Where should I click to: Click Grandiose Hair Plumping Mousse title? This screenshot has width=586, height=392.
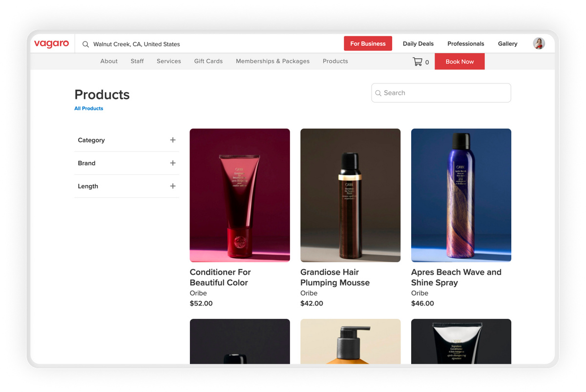tap(335, 277)
